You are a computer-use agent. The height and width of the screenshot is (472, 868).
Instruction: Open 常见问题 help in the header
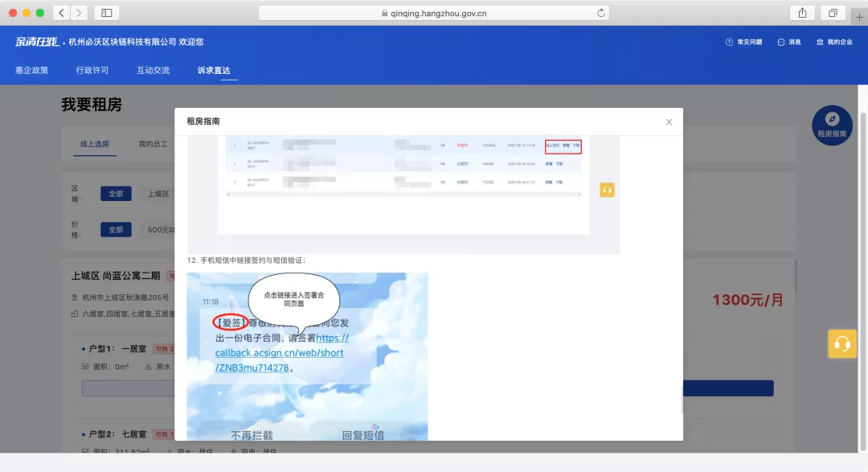(743, 42)
